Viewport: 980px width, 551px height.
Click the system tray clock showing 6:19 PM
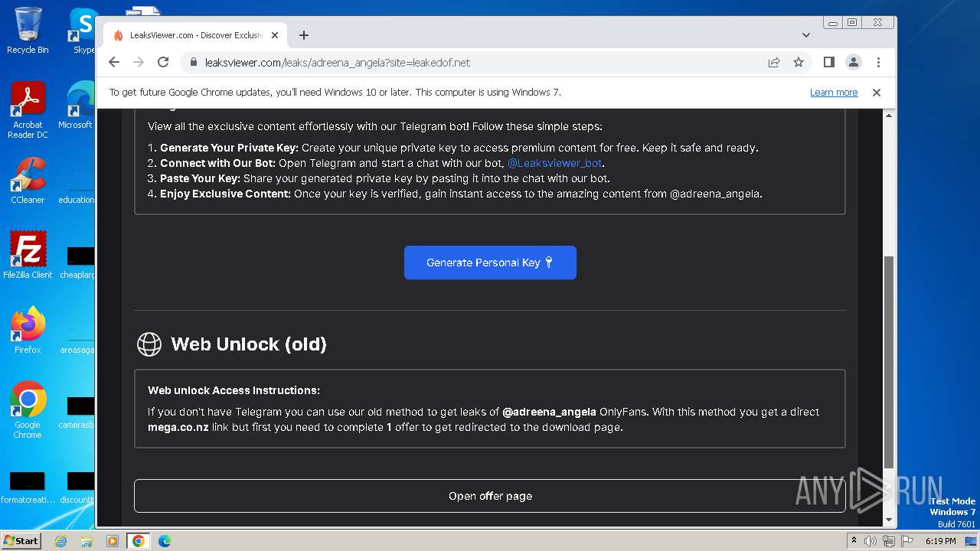941,541
